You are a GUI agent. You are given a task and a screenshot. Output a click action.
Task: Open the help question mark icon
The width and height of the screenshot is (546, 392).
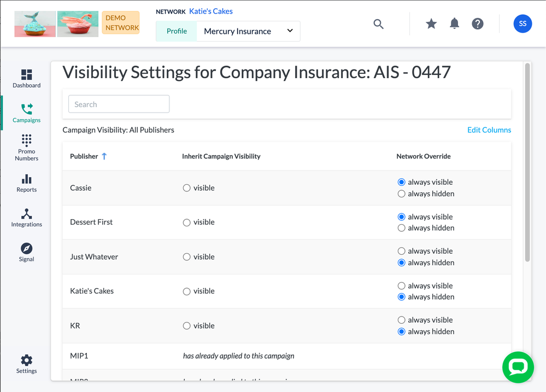(x=478, y=24)
